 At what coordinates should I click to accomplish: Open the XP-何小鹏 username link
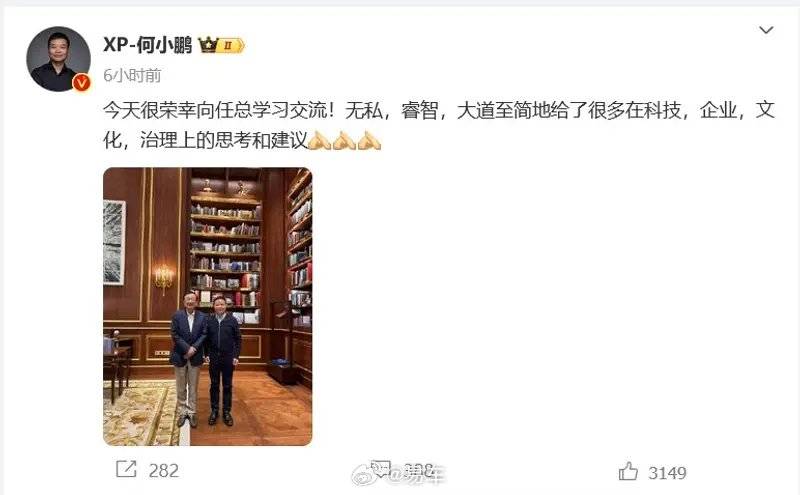coord(147,45)
